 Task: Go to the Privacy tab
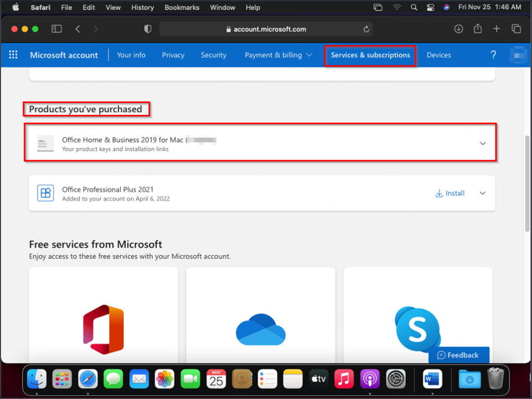(173, 55)
